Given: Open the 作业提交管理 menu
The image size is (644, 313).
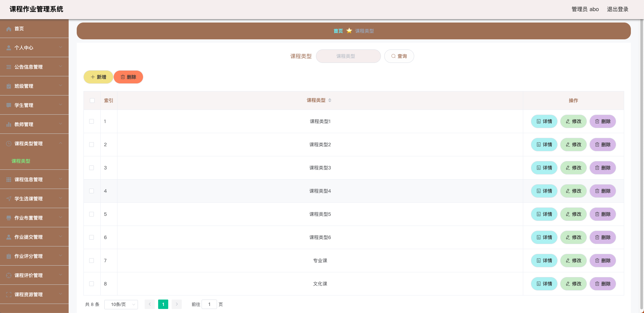Looking at the screenshot, I should coord(34,237).
